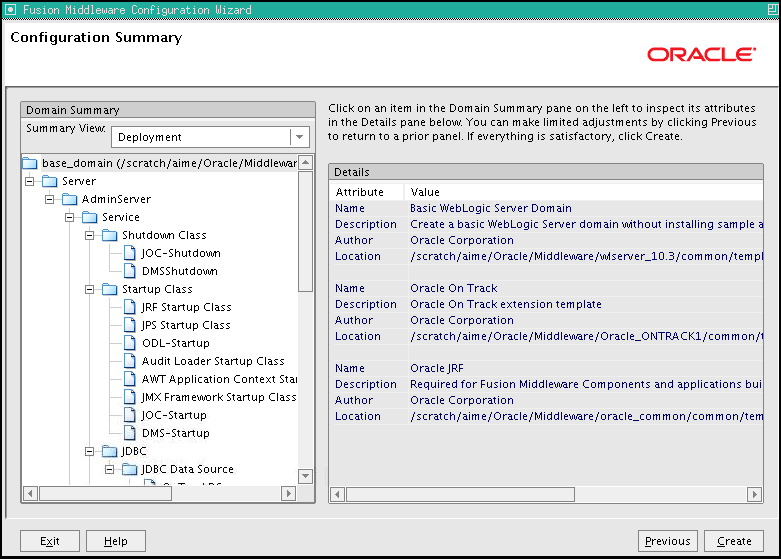
Task: Click the Value column header
Action: pyautogui.click(x=583, y=192)
